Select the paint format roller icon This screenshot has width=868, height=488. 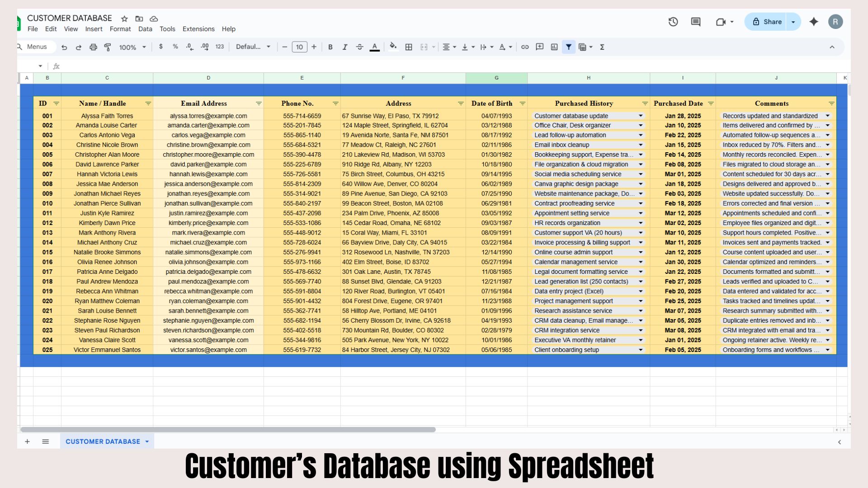pyautogui.click(x=108, y=47)
